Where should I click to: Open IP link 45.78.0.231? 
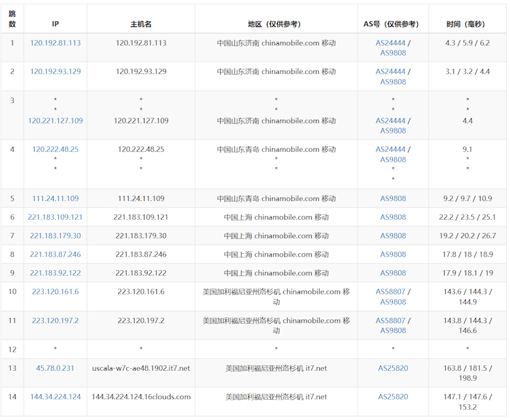(x=55, y=368)
